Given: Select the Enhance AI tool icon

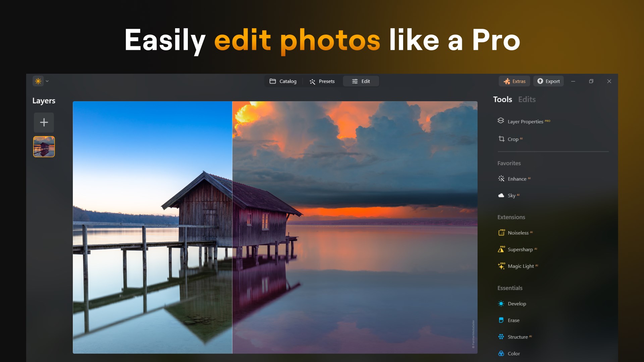Looking at the screenshot, I should [x=501, y=179].
